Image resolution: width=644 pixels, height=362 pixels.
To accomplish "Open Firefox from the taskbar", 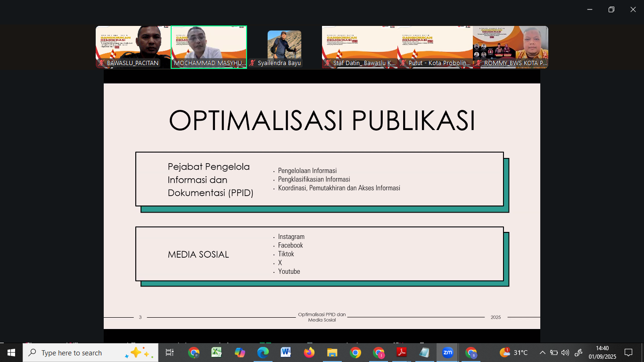I will click(x=309, y=353).
